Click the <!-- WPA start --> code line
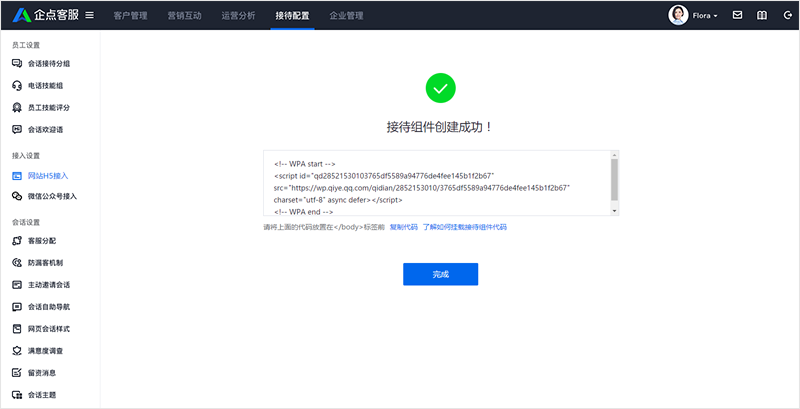The height and width of the screenshot is (409, 800). [x=304, y=164]
